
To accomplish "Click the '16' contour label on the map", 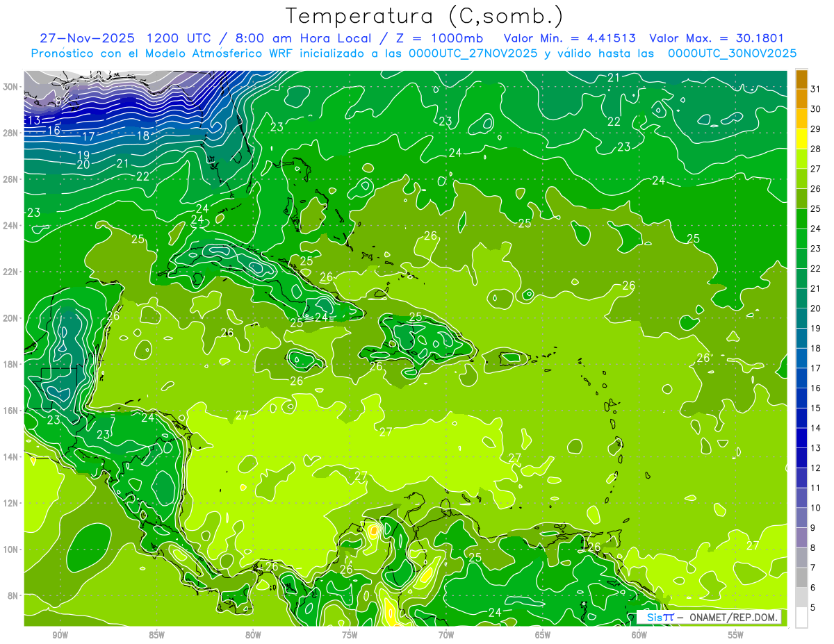I will point(54,131).
